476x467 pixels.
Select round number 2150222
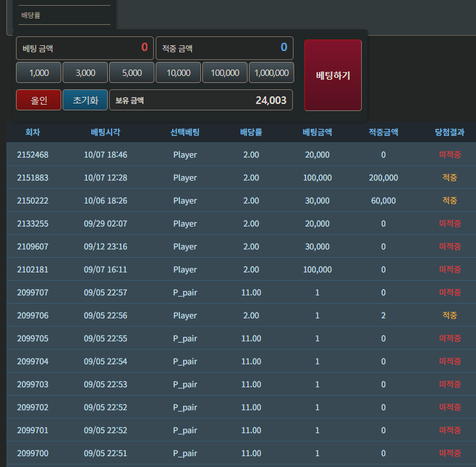[x=33, y=200]
